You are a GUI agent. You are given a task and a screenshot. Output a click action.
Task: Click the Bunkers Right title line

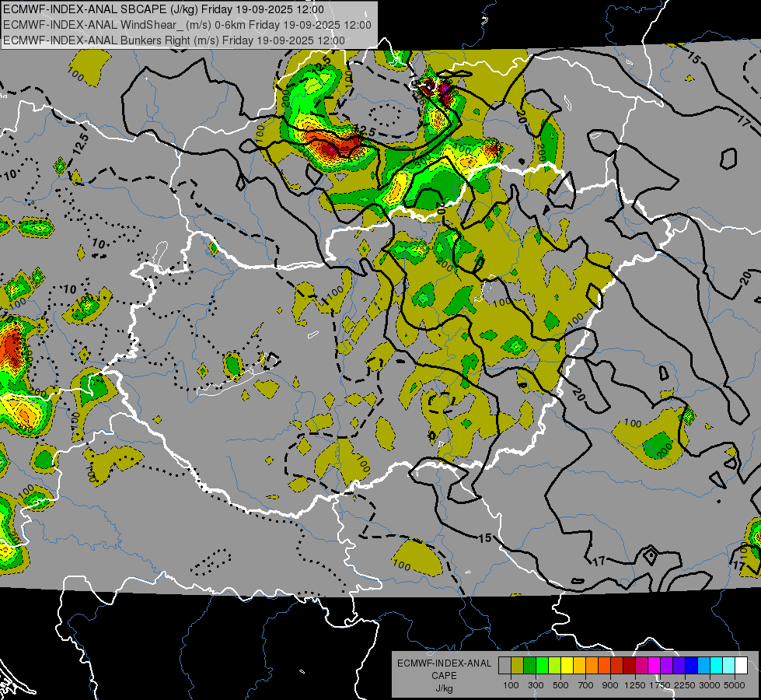coord(174,39)
